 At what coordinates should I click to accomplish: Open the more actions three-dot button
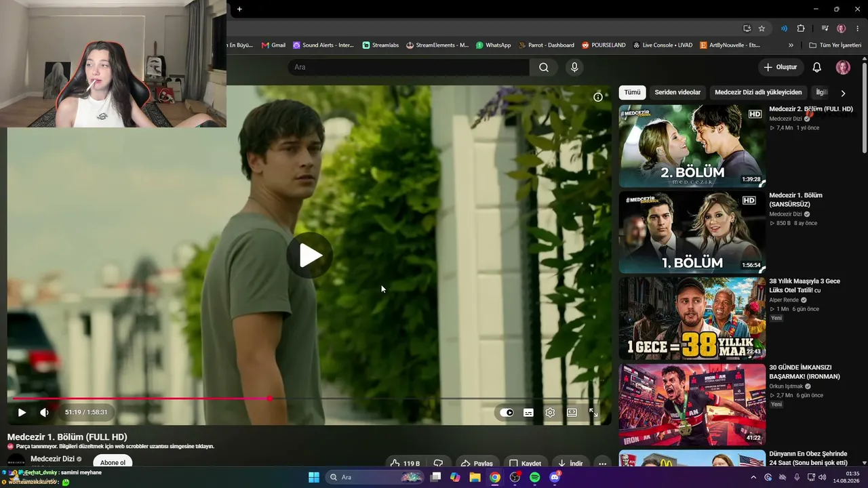(603, 464)
